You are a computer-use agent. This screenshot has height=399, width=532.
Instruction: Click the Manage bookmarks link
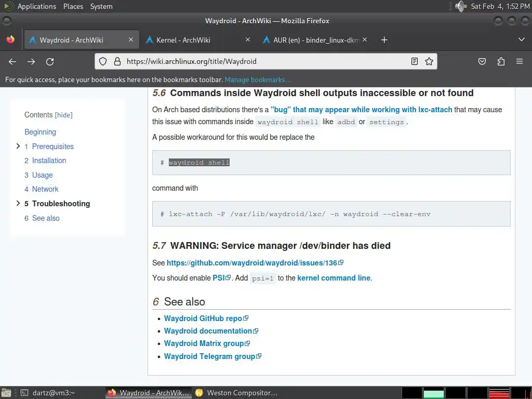(x=258, y=79)
